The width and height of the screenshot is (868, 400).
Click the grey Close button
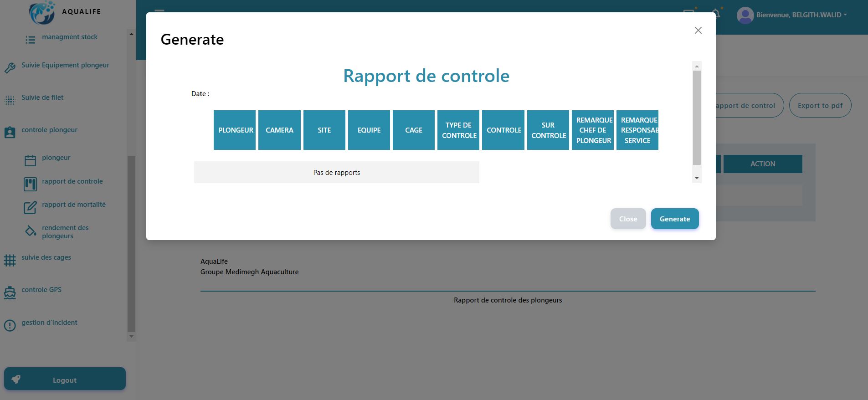click(x=628, y=219)
